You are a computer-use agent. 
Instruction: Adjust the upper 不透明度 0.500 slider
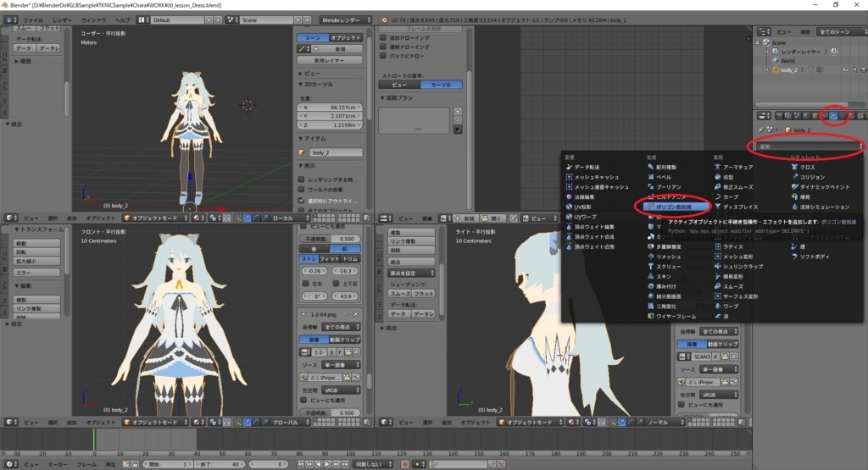click(330, 239)
